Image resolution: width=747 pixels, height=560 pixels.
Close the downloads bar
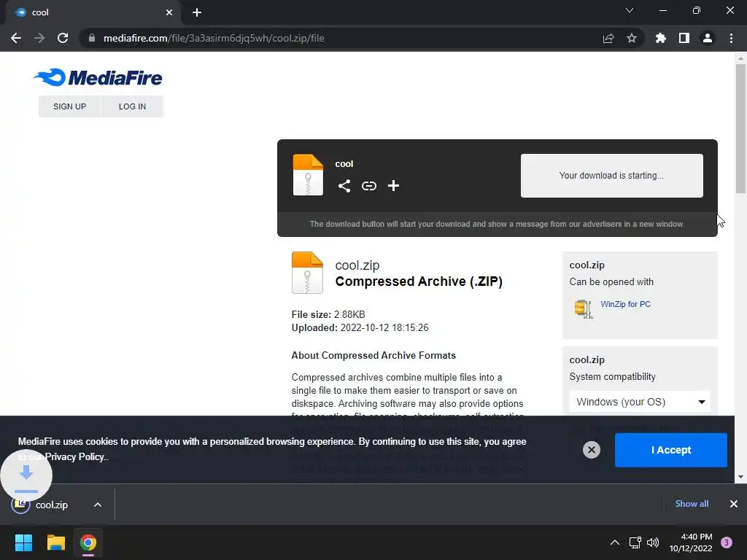click(x=734, y=504)
